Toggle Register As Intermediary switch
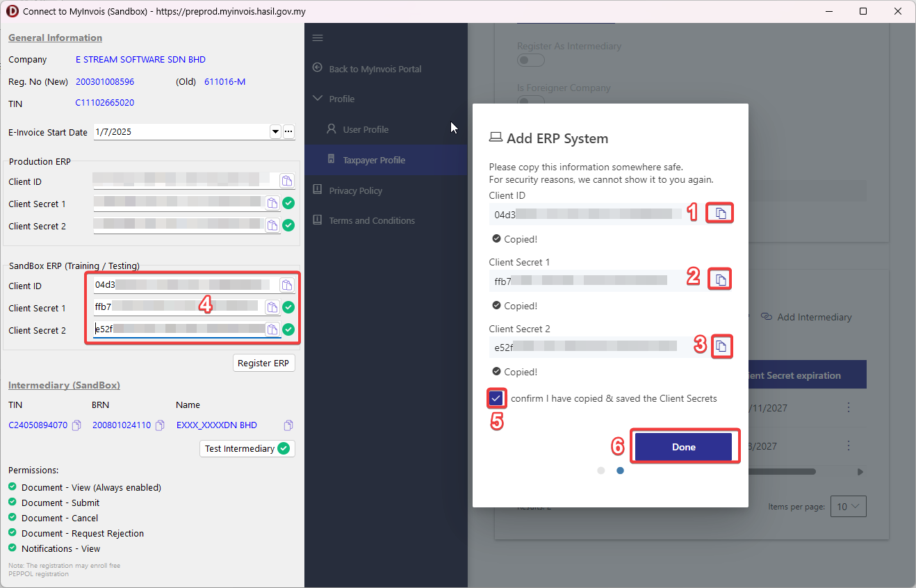916x588 pixels. (531, 60)
